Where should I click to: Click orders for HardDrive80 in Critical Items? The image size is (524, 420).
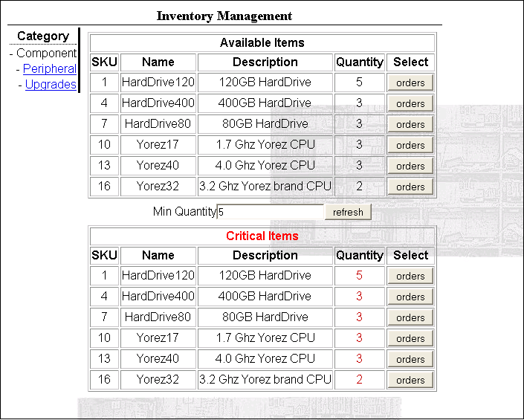[410, 317]
